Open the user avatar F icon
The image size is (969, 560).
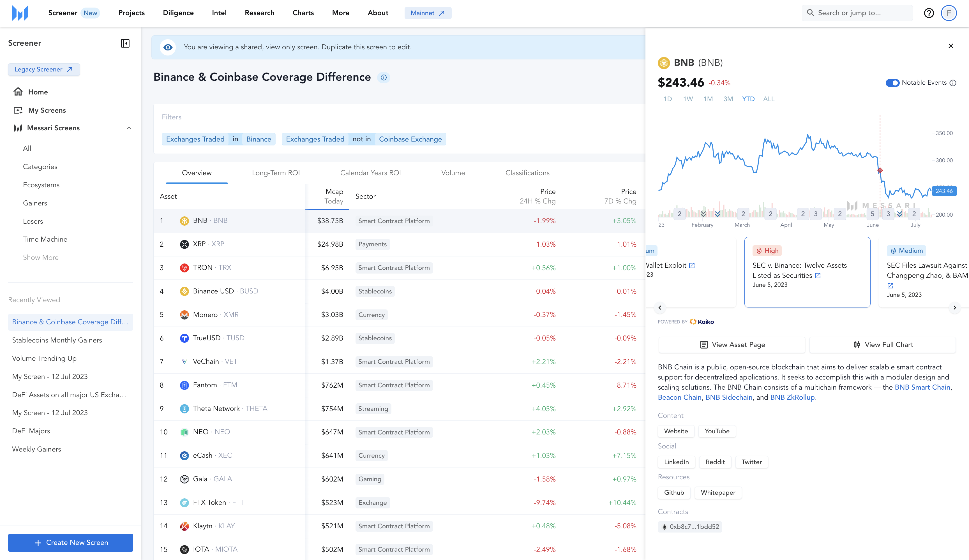pyautogui.click(x=949, y=13)
